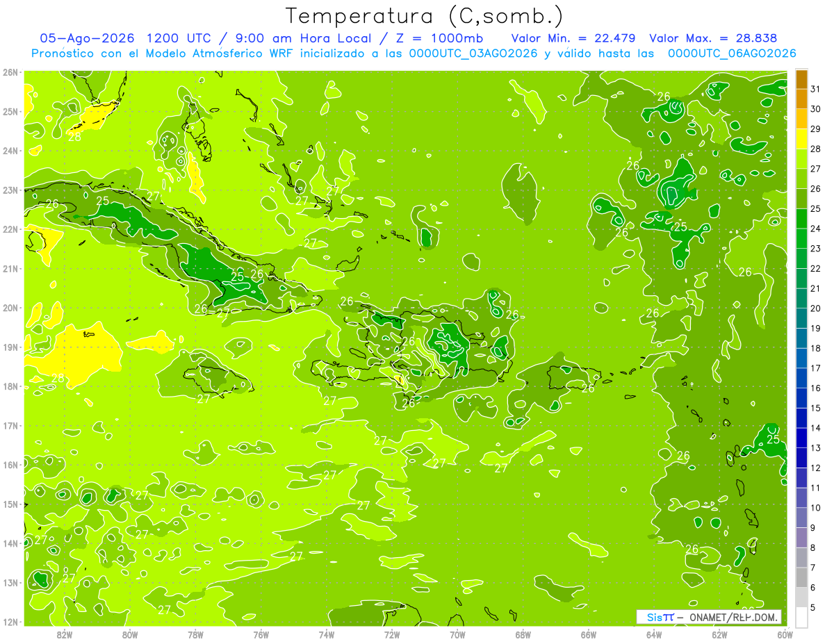Image resolution: width=834 pixels, height=644 pixels.
Task: Click the '26N' latitude axis label
Action: point(10,72)
